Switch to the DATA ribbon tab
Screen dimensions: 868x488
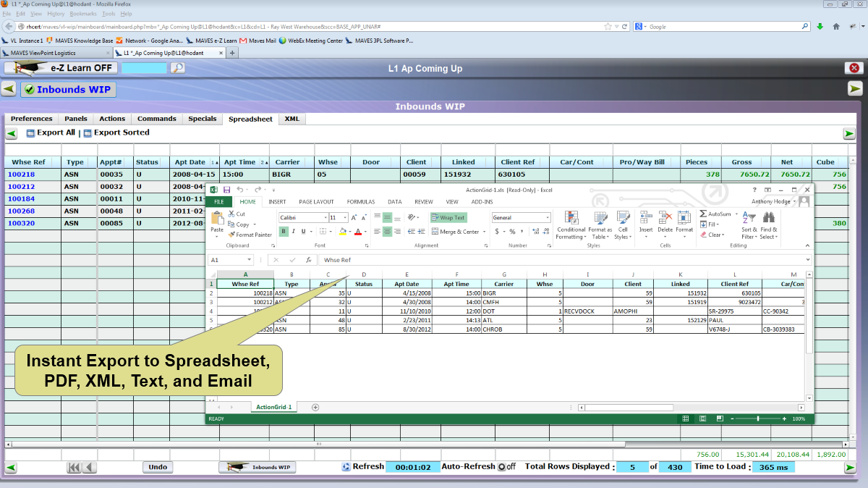point(395,202)
